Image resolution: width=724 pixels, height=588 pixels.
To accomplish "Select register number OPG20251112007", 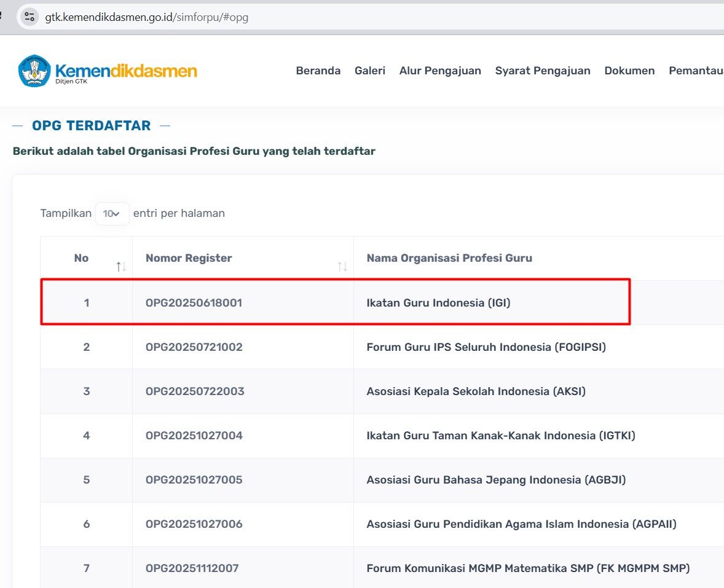I will [x=192, y=568].
